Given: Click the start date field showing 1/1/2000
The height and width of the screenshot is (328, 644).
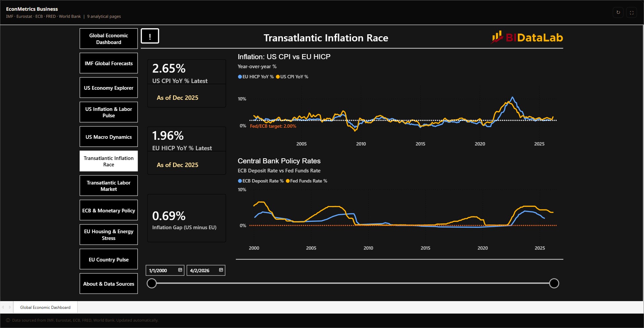Looking at the screenshot, I should [165, 270].
